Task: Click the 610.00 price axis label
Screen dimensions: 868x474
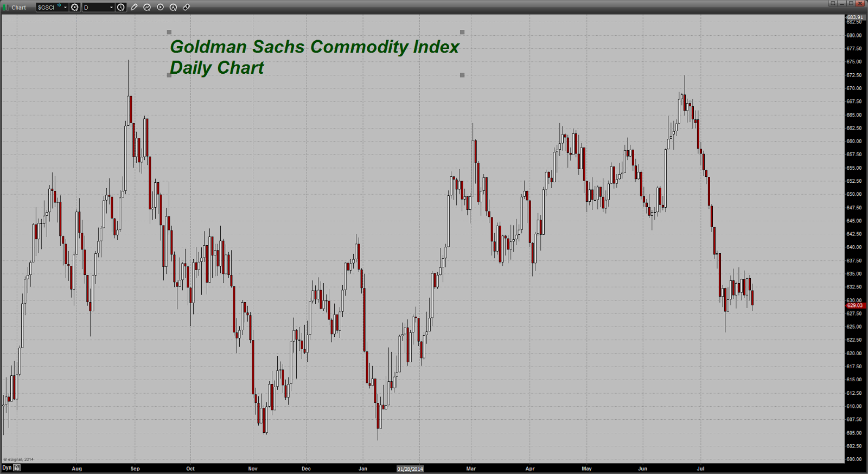Action: tap(854, 406)
